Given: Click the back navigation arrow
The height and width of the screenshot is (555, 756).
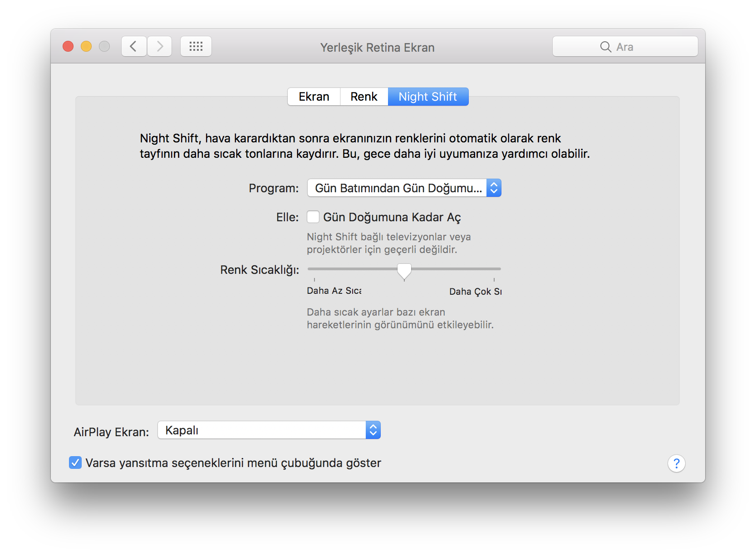Looking at the screenshot, I should (133, 46).
